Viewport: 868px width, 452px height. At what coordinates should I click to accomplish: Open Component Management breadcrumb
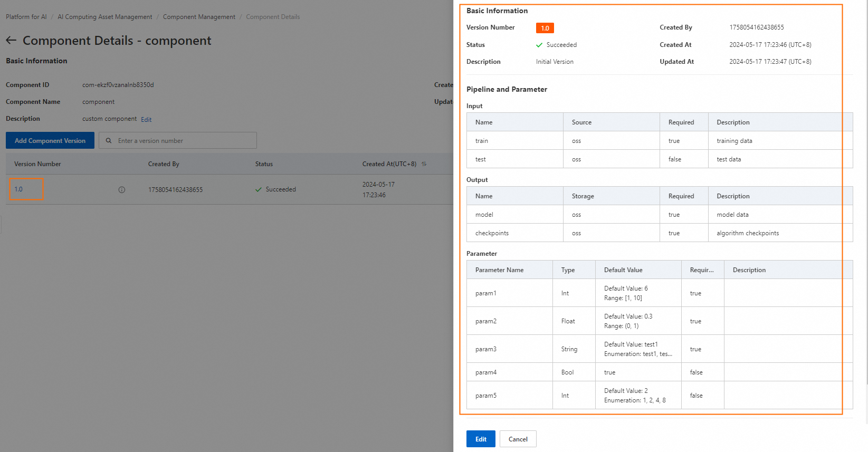click(199, 17)
